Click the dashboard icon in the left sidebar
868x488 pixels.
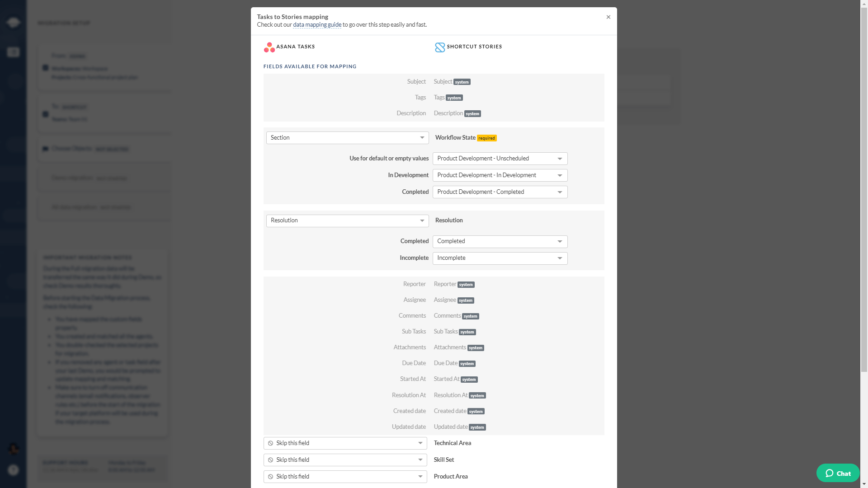(x=13, y=52)
